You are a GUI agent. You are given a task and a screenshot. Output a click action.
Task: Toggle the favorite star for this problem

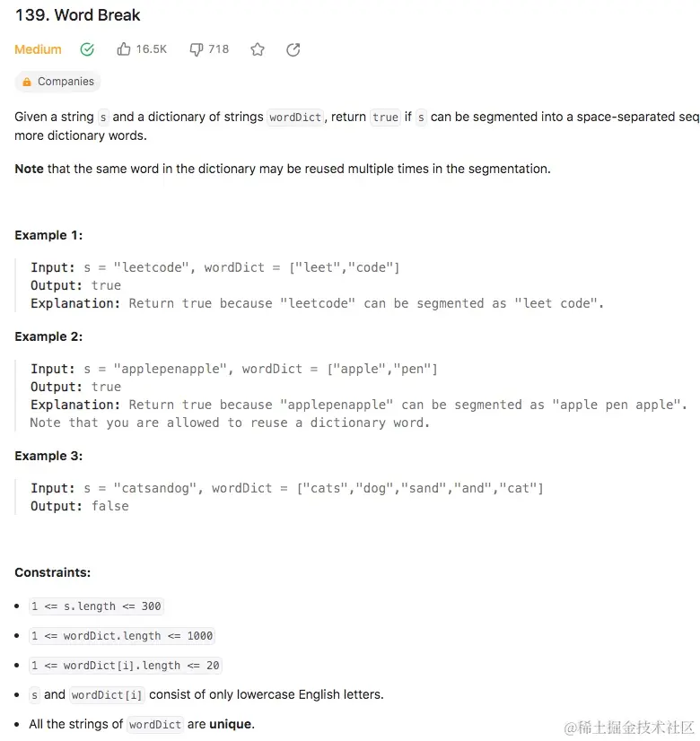click(x=258, y=49)
